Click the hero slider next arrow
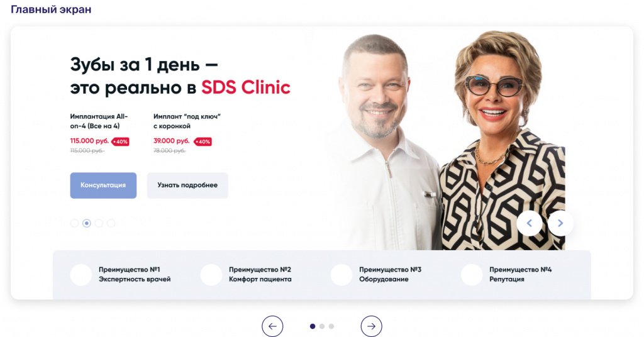644x337 pixels. (560, 223)
